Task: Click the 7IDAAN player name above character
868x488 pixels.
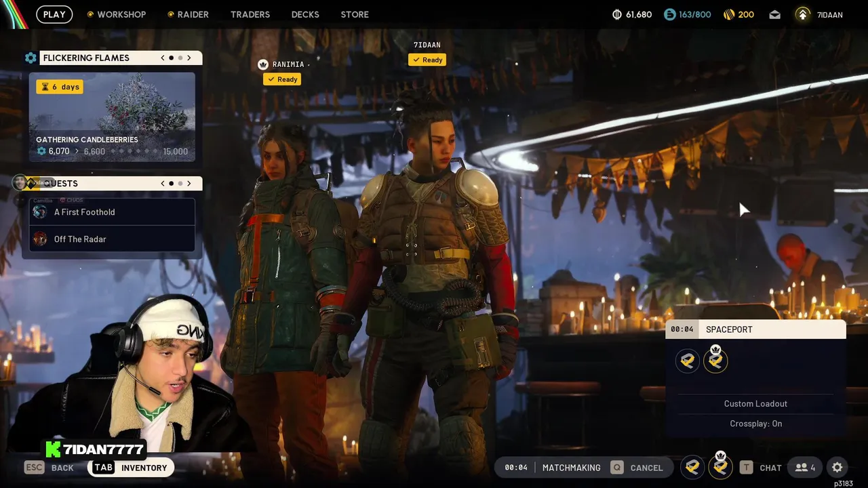Action: point(427,45)
